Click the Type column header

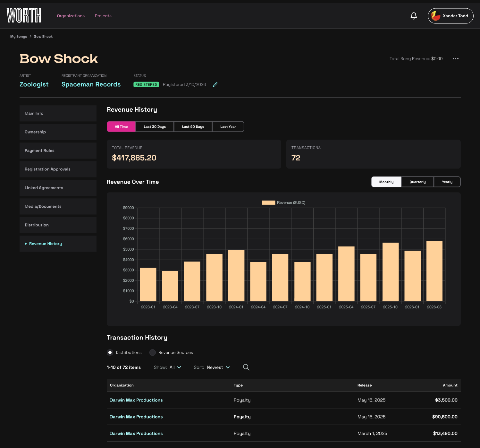coord(238,385)
